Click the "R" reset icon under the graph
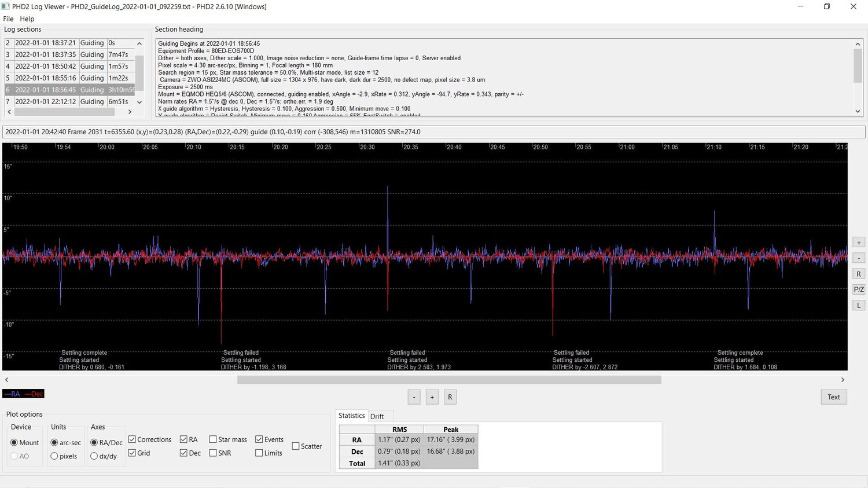This screenshot has width=868, height=488. pyautogui.click(x=450, y=397)
